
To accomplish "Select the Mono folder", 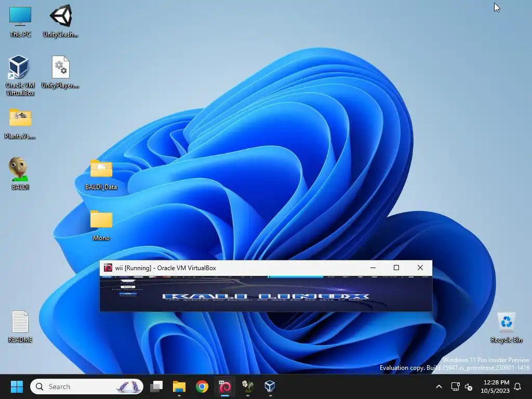I will tap(101, 225).
